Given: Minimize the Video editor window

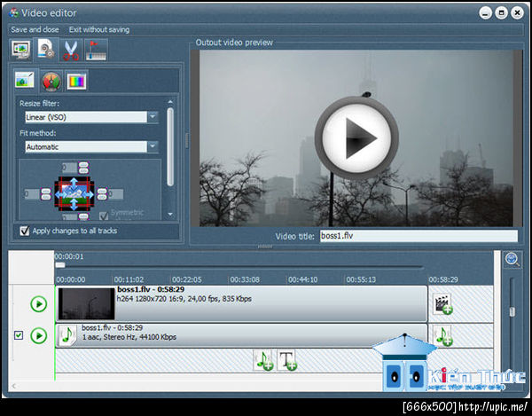Looking at the screenshot, I should pos(486,13).
